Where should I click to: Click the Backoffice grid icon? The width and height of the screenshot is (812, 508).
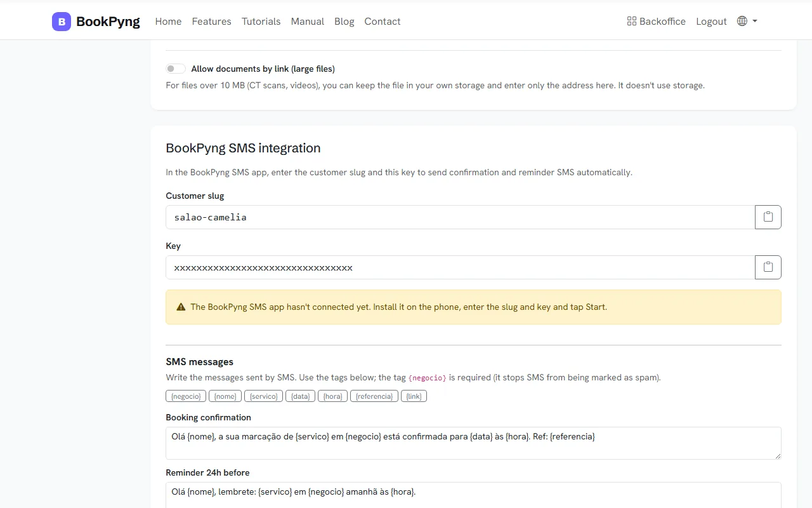631,22
